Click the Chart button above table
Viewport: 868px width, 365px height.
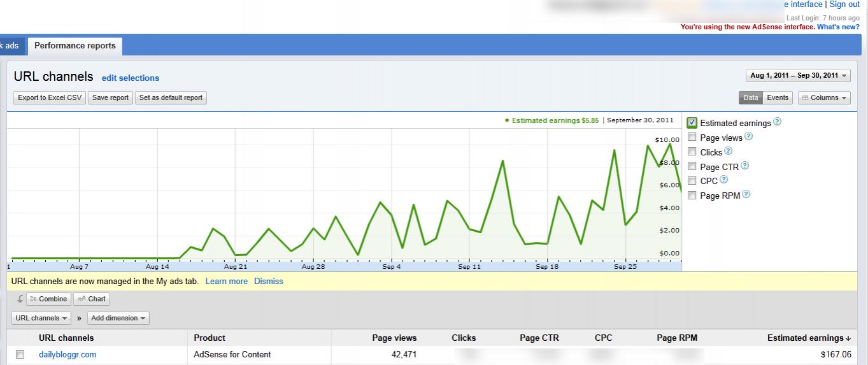click(92, 299)
